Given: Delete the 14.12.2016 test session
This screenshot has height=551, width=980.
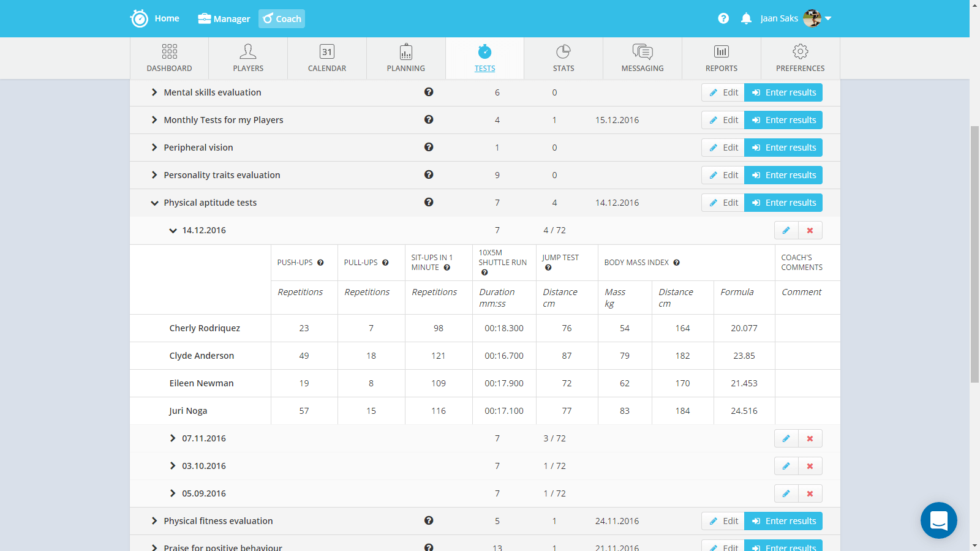Looking at the screenshot, I should (x=810, y=230).
